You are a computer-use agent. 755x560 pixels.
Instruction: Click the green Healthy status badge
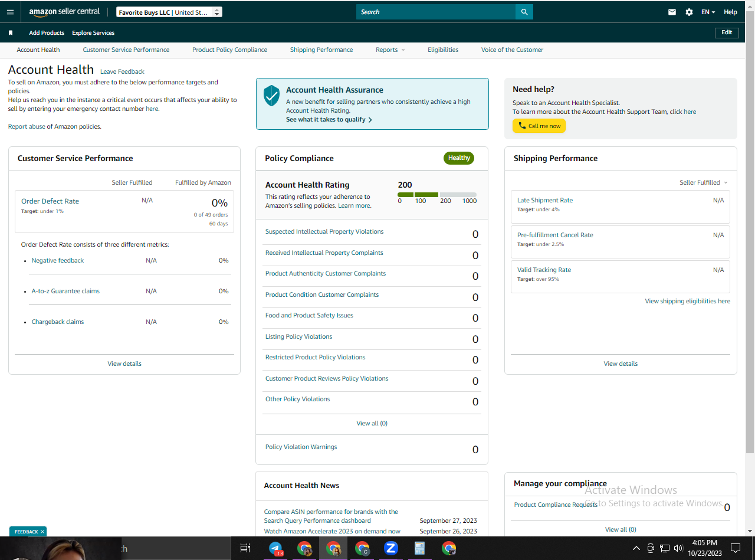point(459,158)
